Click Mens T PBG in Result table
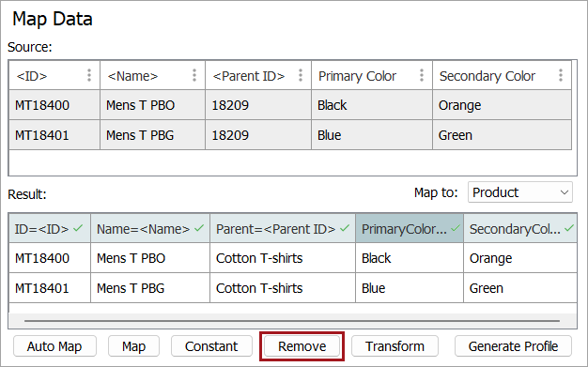 tap(150, 288)
